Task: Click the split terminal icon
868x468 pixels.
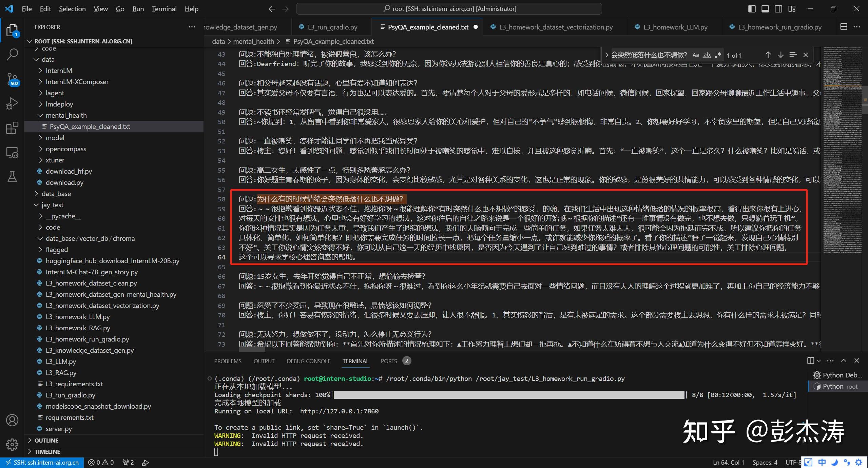Action: point(810,360)
